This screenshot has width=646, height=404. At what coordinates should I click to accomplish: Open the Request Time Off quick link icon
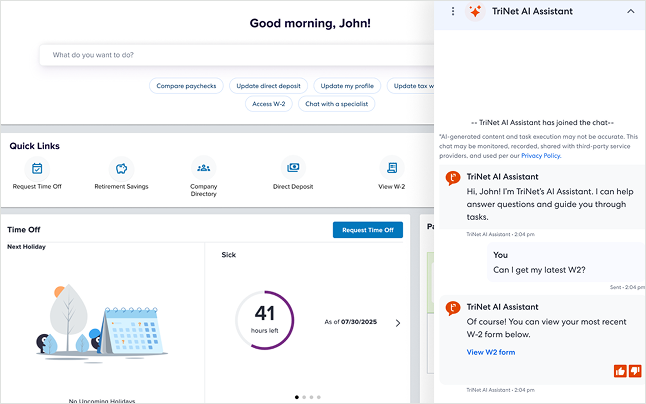(37, 168)
